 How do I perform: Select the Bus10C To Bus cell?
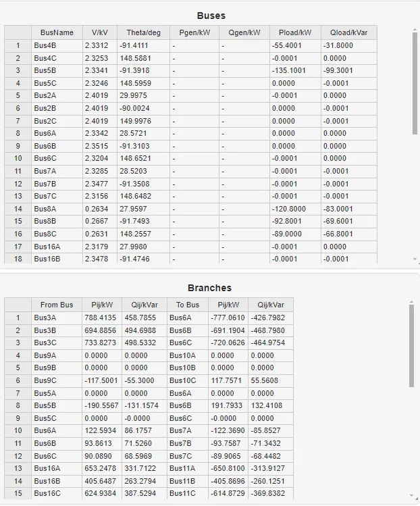coord(188,380)
